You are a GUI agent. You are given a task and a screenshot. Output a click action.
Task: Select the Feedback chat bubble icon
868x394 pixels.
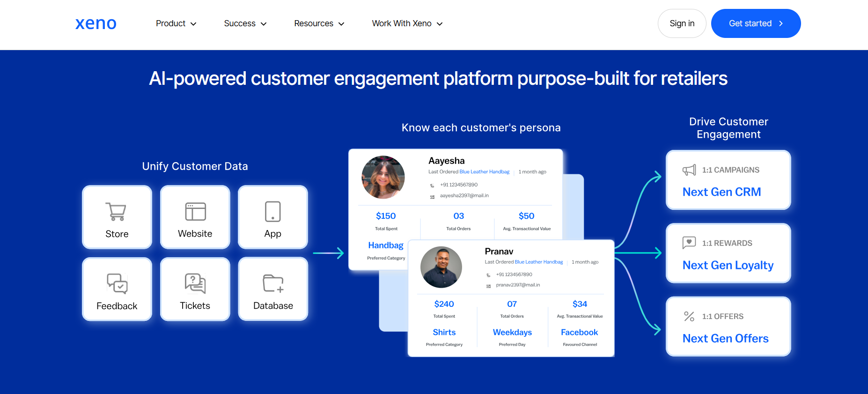coord(117,283)
